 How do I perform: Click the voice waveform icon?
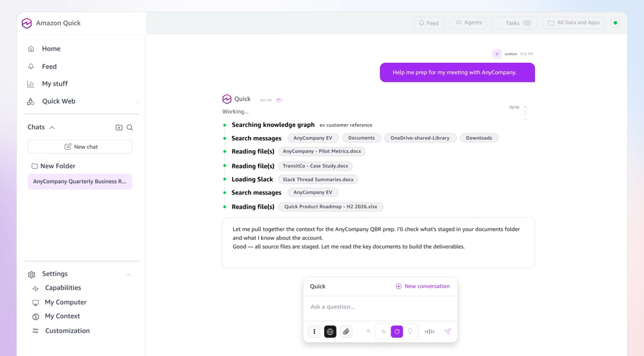point(429,331)
